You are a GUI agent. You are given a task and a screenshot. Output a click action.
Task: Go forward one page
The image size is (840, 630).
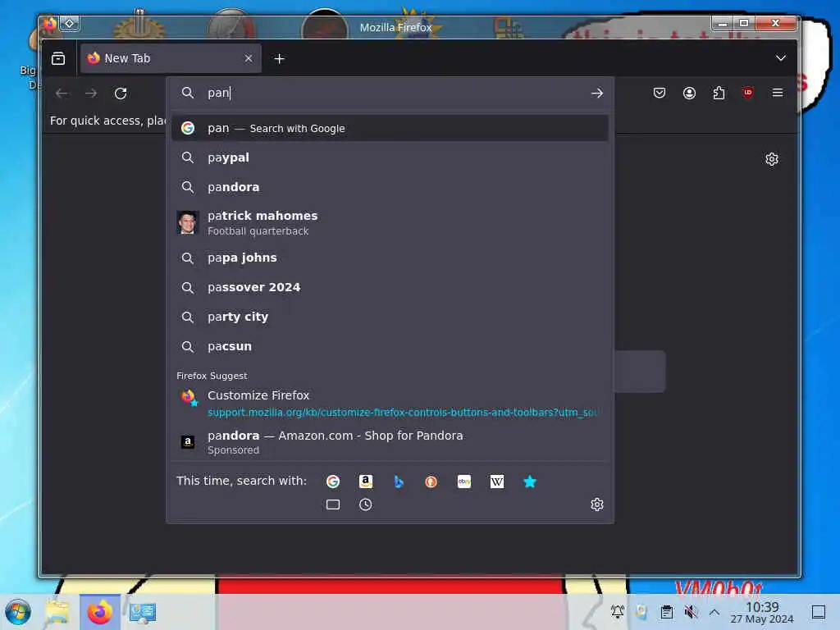[91, 94]
